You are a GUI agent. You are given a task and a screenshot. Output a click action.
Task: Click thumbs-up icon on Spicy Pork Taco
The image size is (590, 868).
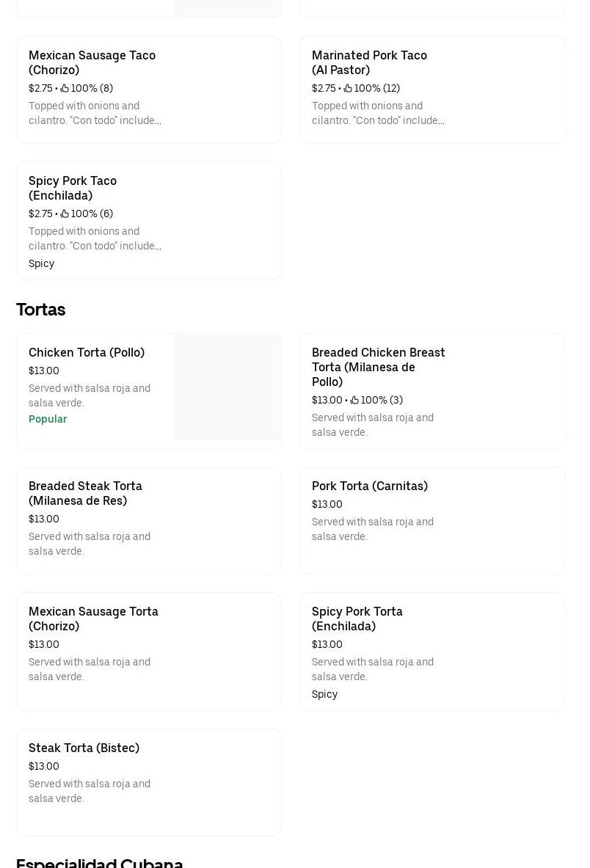click(x=65, y=214)
